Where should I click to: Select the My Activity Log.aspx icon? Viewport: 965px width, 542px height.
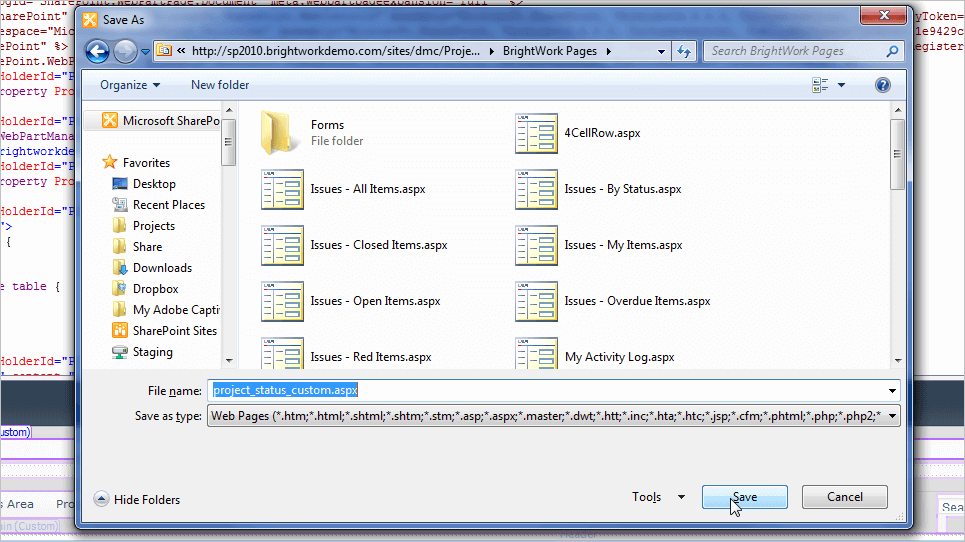pyautogui.click(x=536, y=353)
